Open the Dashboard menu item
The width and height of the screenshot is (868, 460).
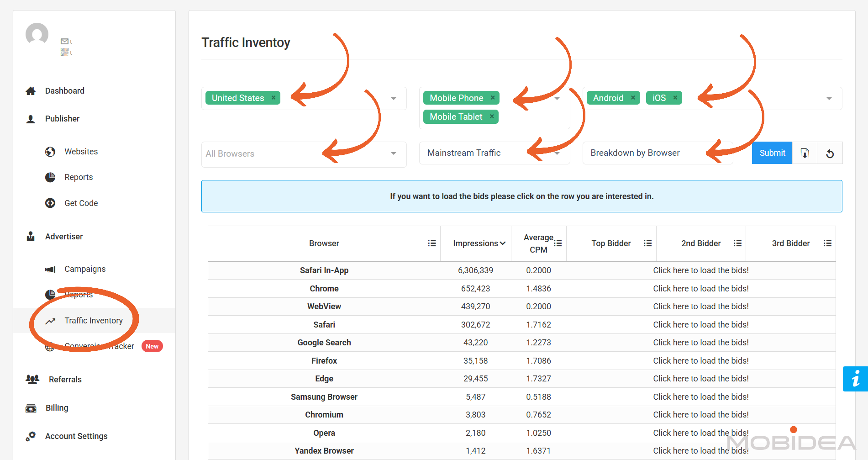coord(65,91)
